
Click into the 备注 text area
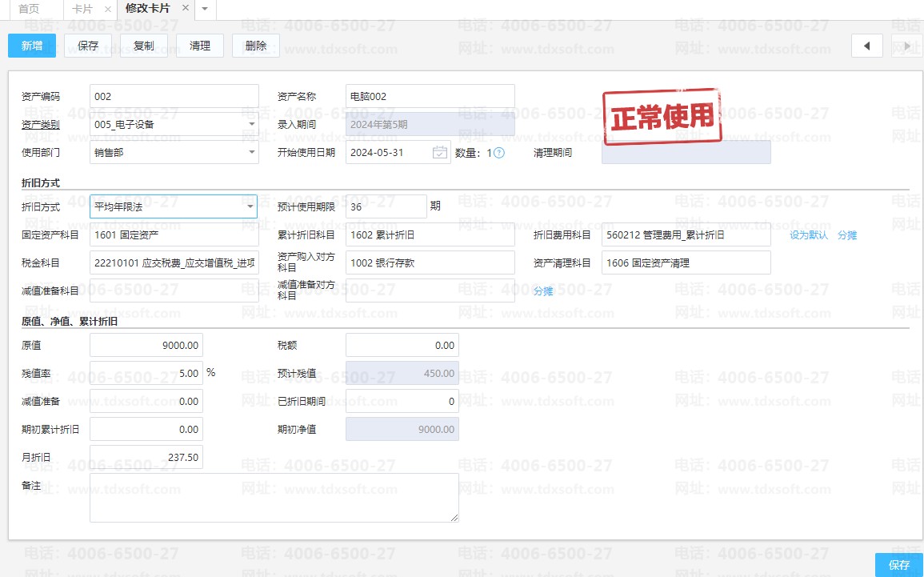pos(274,498)
